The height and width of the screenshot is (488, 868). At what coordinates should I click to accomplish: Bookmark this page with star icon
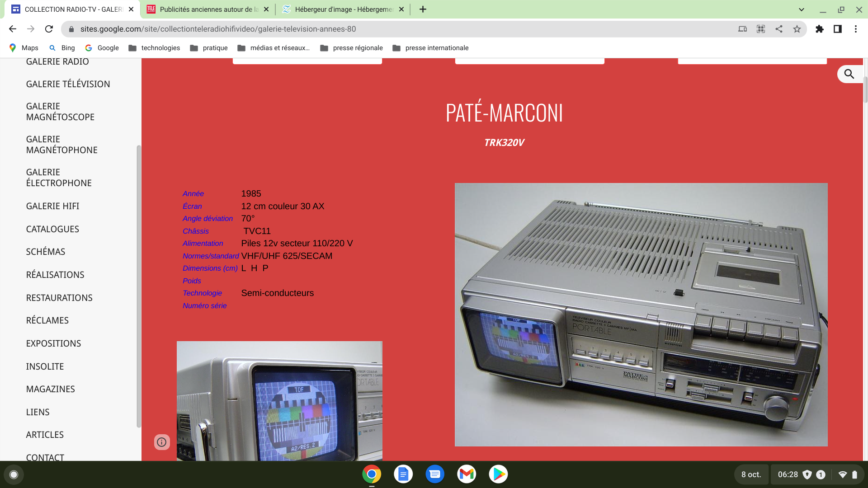[x=797, y=29]
